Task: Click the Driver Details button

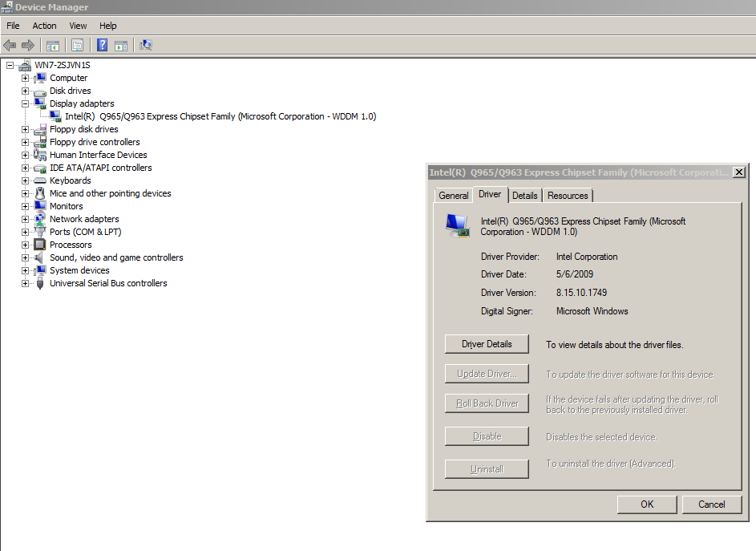Action: coord(487,344)
